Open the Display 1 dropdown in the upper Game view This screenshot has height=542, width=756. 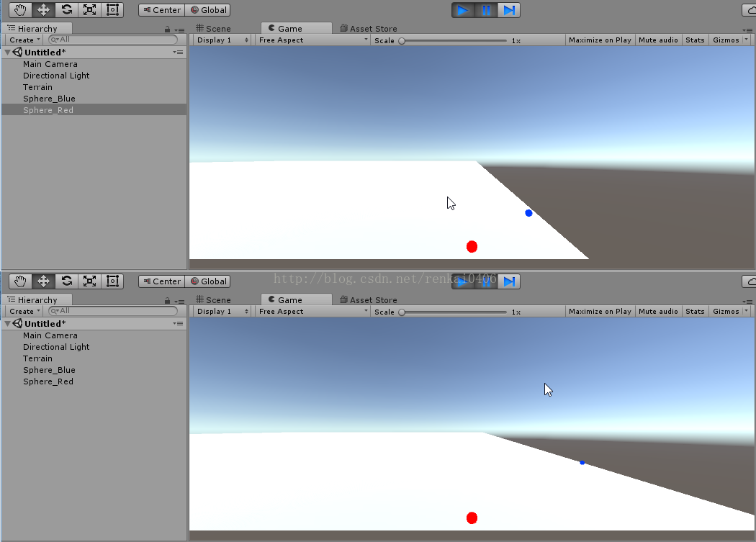[222, 40]
